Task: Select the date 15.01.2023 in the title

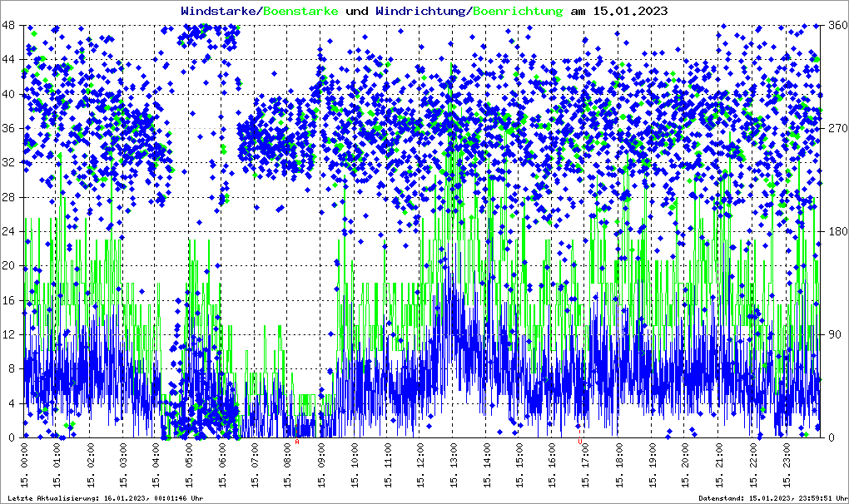Action: pyautogui.click(x=630, y=11)
